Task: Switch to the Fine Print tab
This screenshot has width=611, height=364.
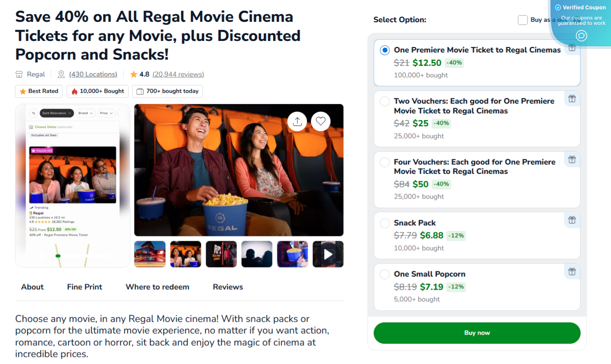Action: tap(84, 287)
